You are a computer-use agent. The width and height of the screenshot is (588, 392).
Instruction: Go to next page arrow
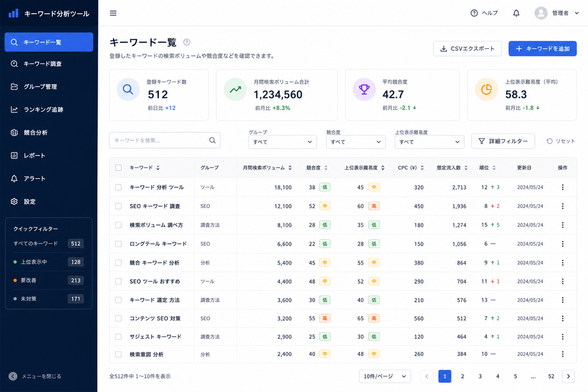[x=568, y=376]
